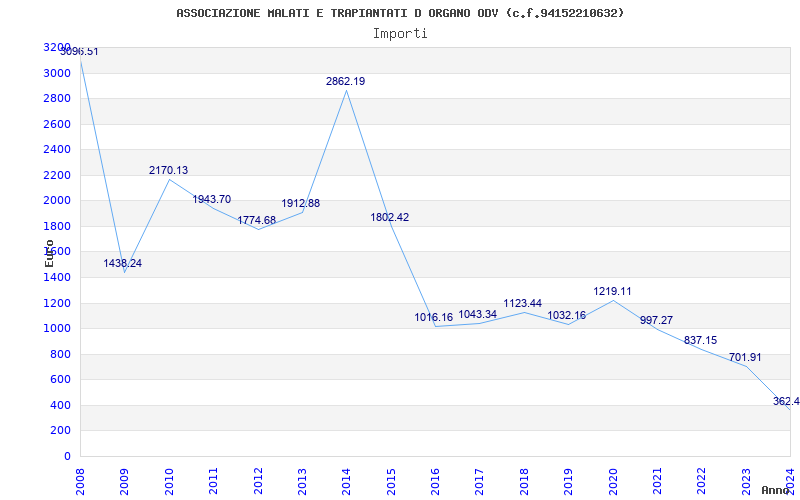Select the 1032.16 data label
Image resolution: width=800 pixels, height=500 pixels.
[567, 316]
